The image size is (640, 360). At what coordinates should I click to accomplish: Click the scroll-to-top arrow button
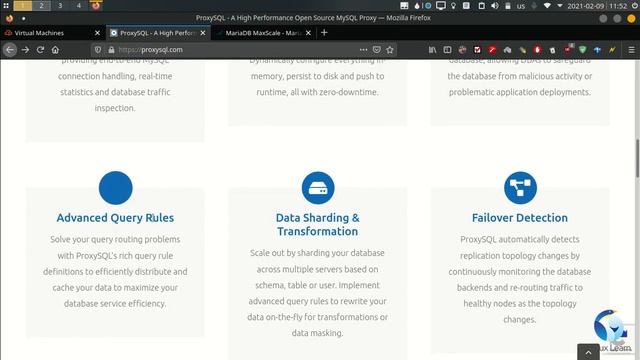point(588,352)
